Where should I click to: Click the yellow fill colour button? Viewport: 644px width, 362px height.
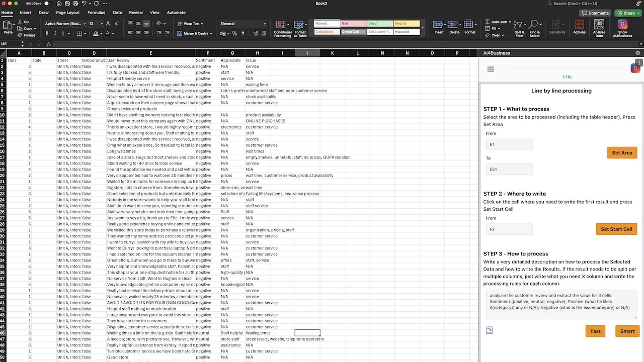click(96, 34)
